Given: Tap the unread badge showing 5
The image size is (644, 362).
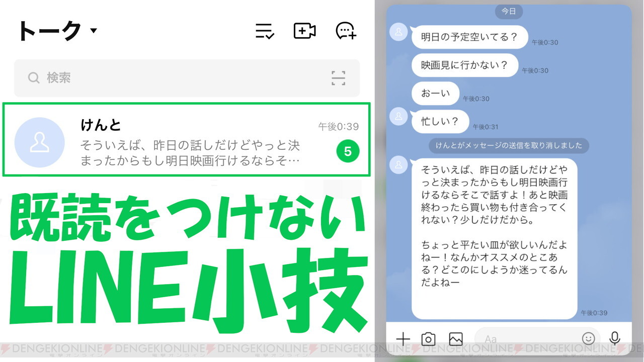Looking at the screenshot, I should tap(348, 151).
